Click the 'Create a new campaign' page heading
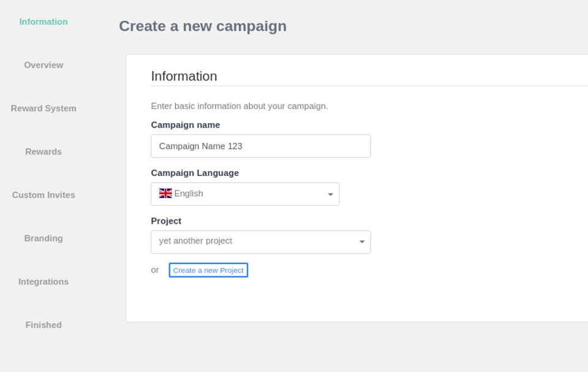This screenshot has height=372, width=588. pos(202,26)
